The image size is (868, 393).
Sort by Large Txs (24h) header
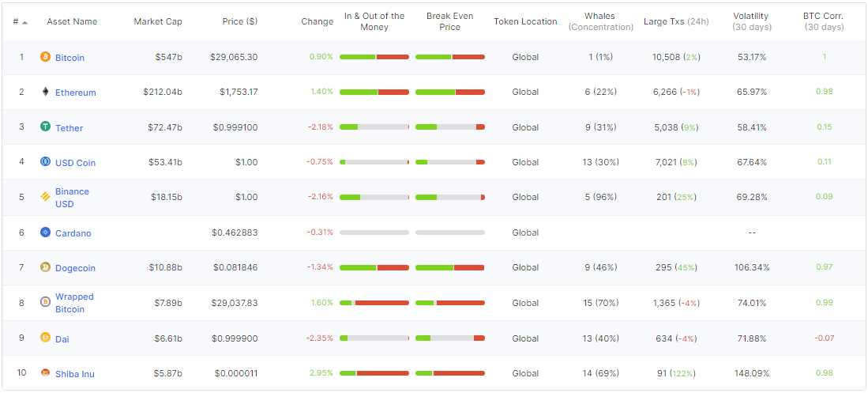(676, 21)
